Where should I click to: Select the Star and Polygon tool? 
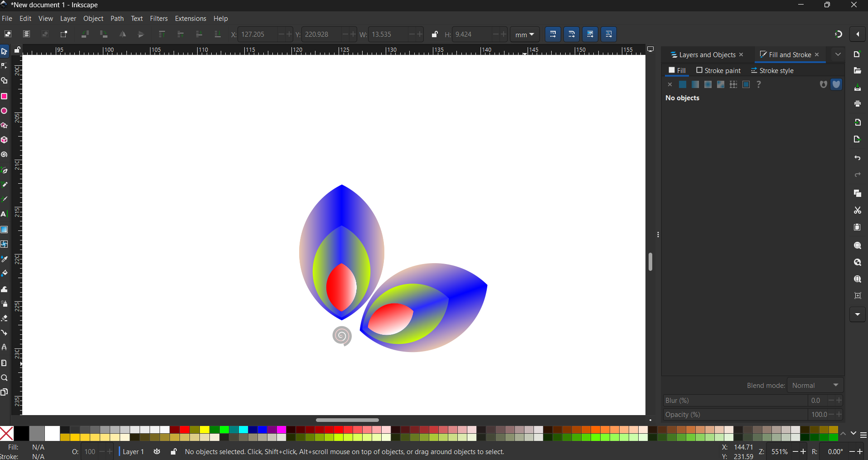click(5, 126)
